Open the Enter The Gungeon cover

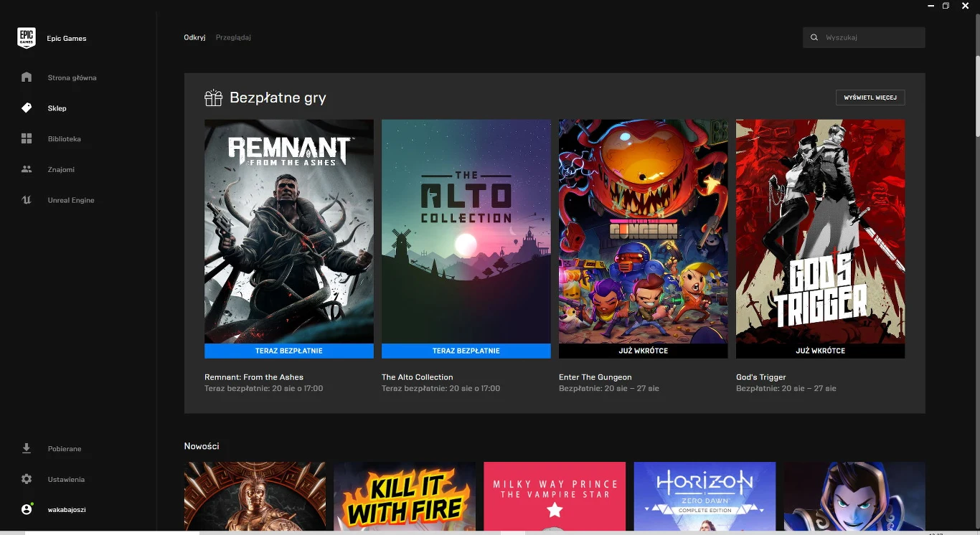click(643, 231)
